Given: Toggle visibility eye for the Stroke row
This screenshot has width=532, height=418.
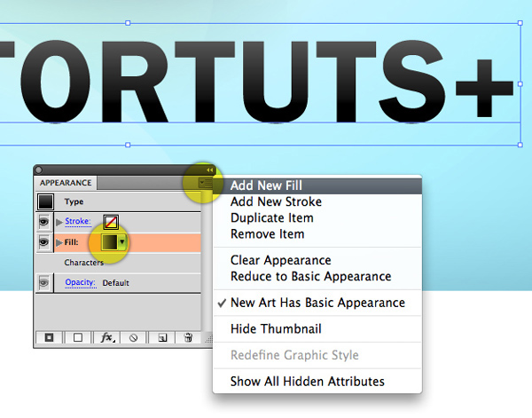Looking at the screenshot, I should tap(43, 222).
